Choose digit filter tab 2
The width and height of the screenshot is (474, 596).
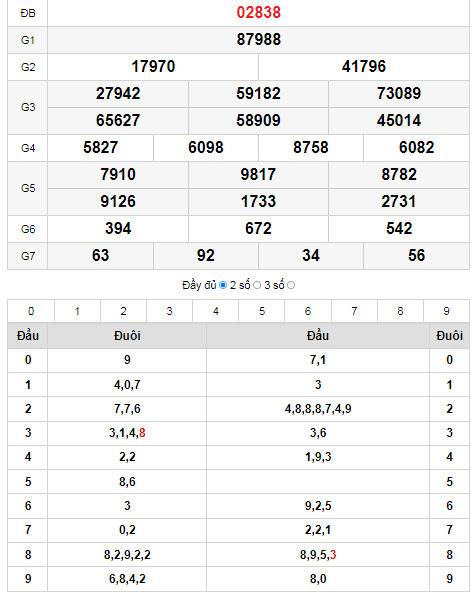(124, 311)
